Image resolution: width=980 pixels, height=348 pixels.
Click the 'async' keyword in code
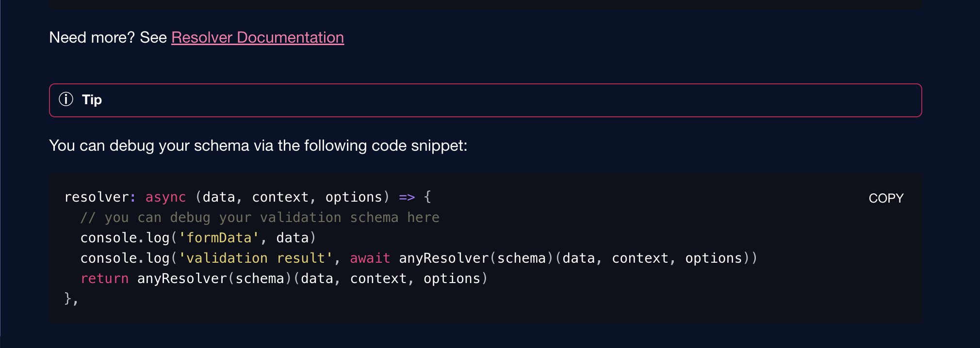tap(165, 197)
